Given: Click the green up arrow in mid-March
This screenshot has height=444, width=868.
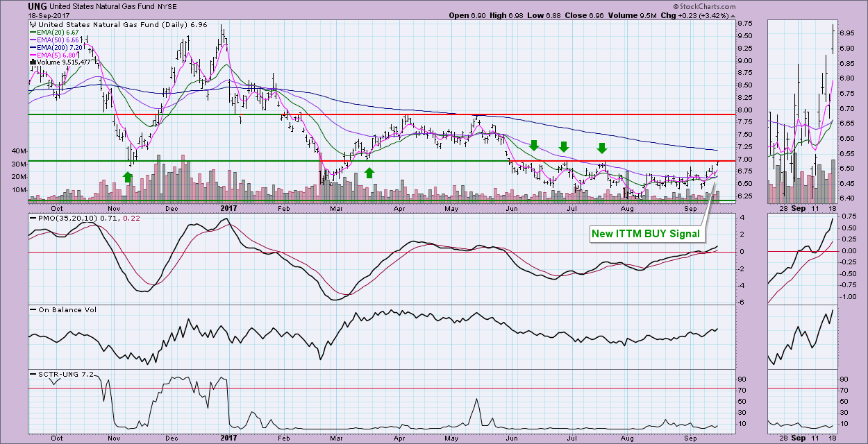Looking at the screenshot, I should click(369, 172).
